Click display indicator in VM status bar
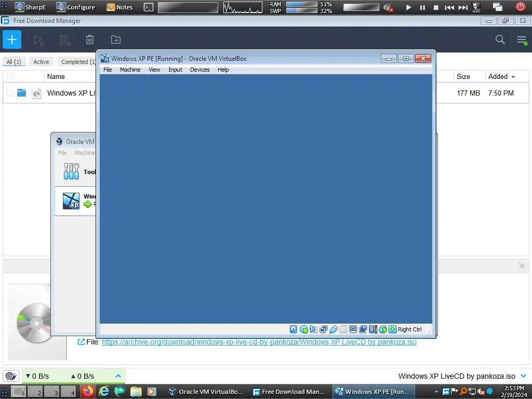Image resolution: width=532 pixels, height=399 pixels. point(353,329)
